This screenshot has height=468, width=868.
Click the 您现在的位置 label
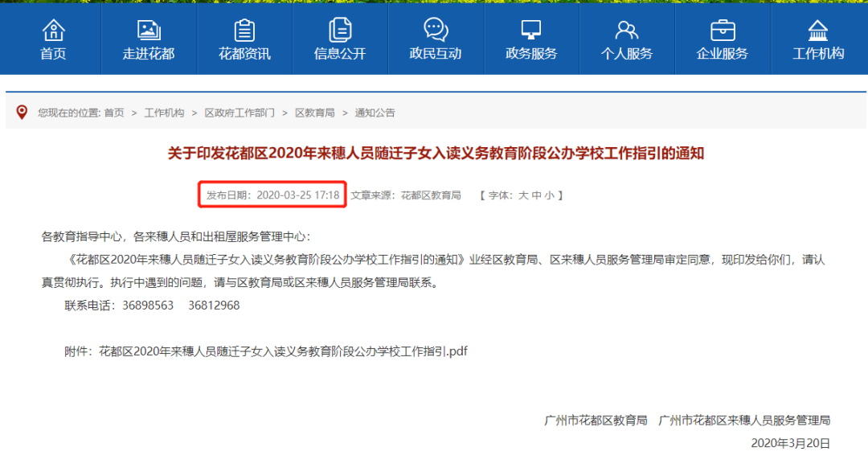[x=69, y=113]
